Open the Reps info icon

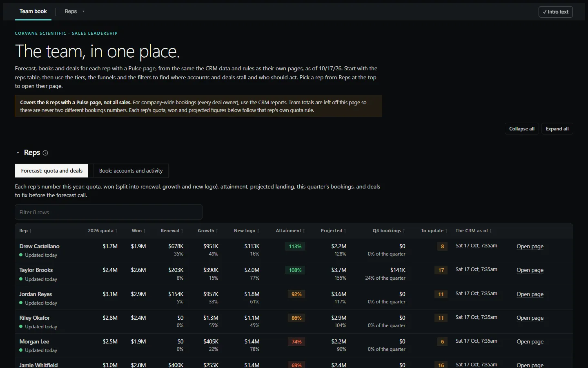coord(45,153)
